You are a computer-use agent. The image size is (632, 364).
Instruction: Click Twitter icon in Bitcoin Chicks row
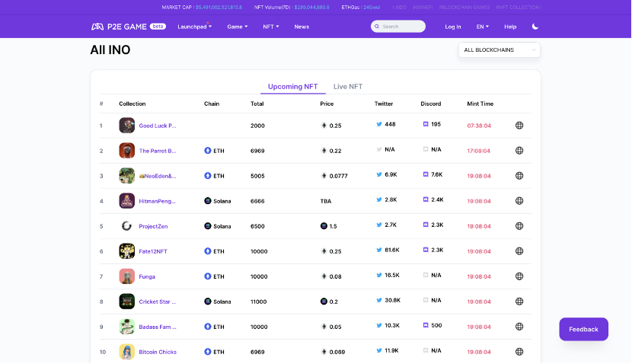[x=379, y=350]
